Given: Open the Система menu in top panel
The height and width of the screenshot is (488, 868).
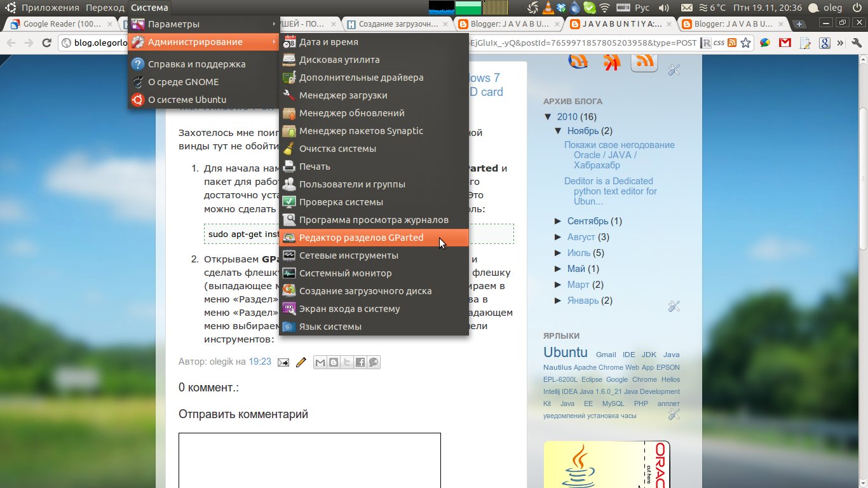Looking at the screenshot, I should click(x=149, y=8).
